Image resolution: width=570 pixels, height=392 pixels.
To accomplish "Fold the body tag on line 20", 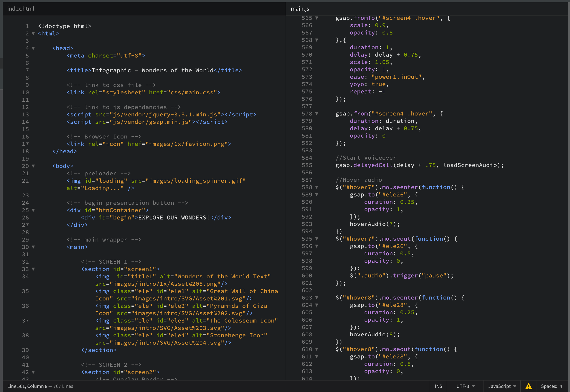I will [33, 166].
